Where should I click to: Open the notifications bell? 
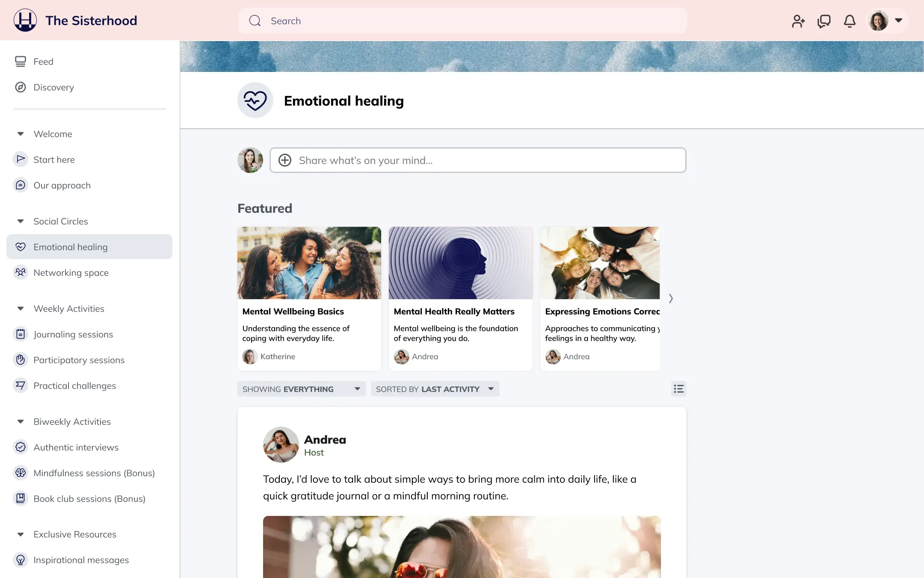click(850, 21)
